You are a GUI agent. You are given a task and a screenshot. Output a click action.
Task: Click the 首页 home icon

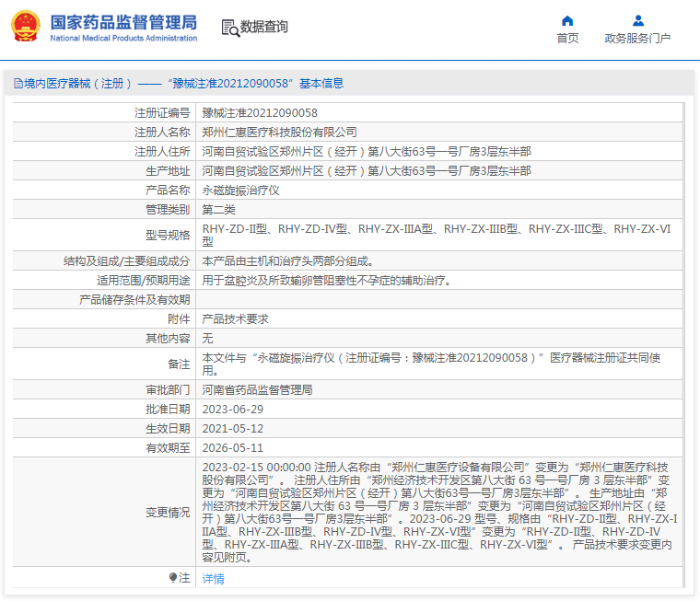(x=567, y=20)
